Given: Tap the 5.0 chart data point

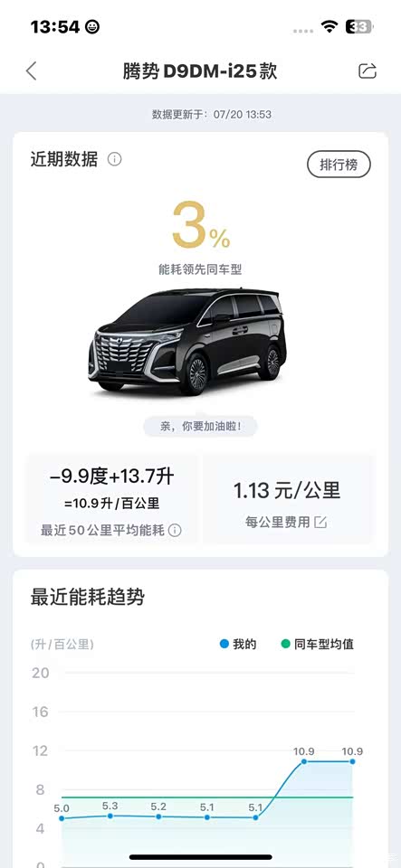Looking at the screenshot, I should coord(62,818).
